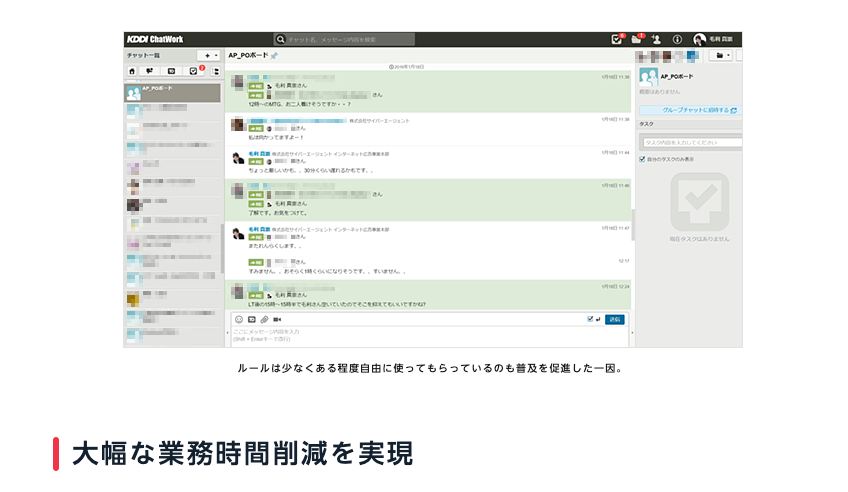Focus the message input text area

[430, 335]
